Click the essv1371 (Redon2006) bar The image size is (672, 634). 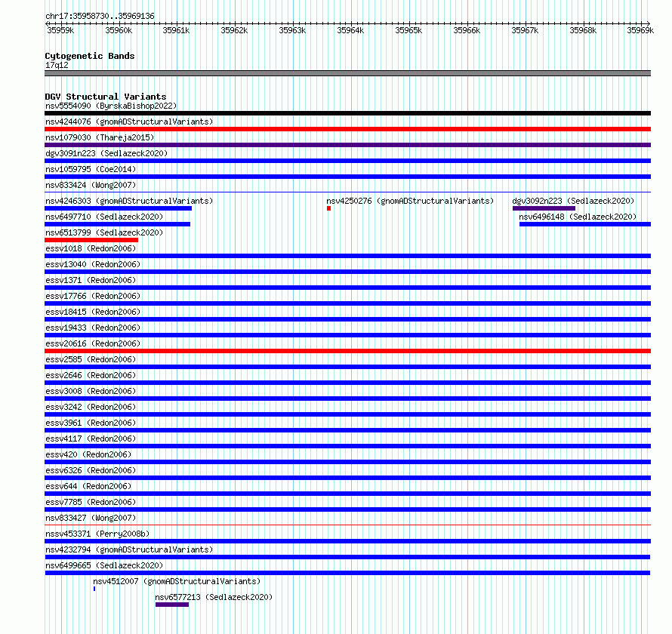click(347, 288)
